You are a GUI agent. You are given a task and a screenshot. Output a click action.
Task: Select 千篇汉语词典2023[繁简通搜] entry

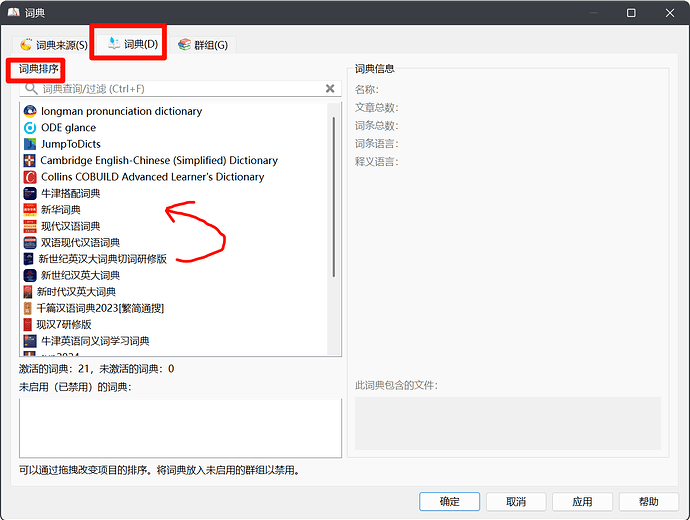[x=100, y=308]
